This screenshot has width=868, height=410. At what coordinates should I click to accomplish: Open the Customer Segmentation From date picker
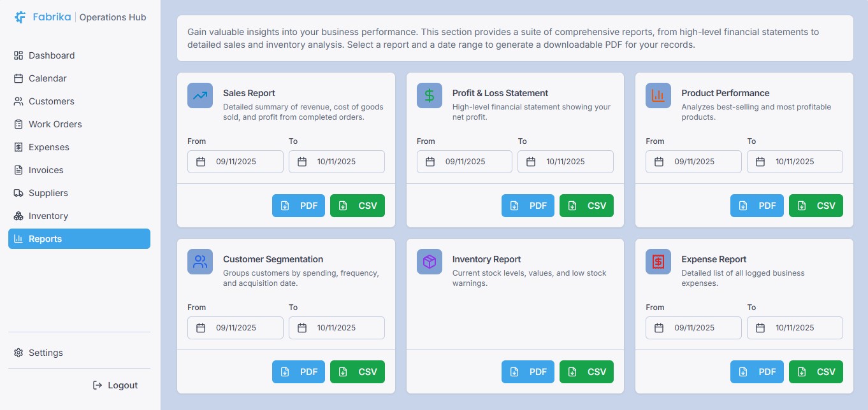(235, 328)
